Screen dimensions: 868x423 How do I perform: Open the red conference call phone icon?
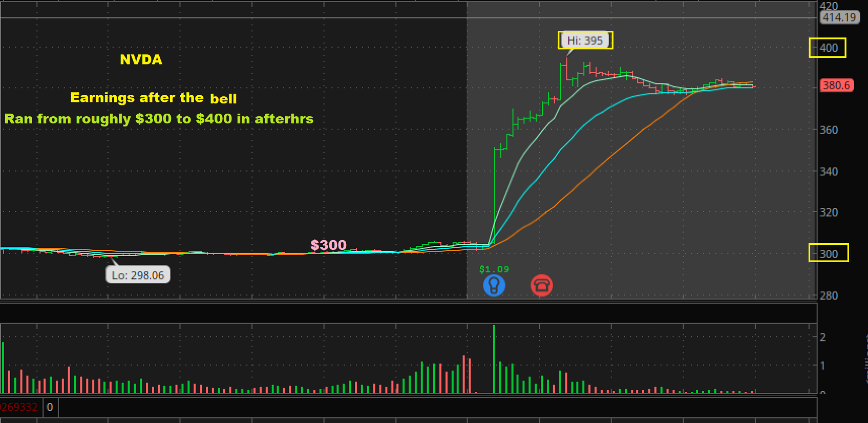pyautogui.click(x=541, y=285)
